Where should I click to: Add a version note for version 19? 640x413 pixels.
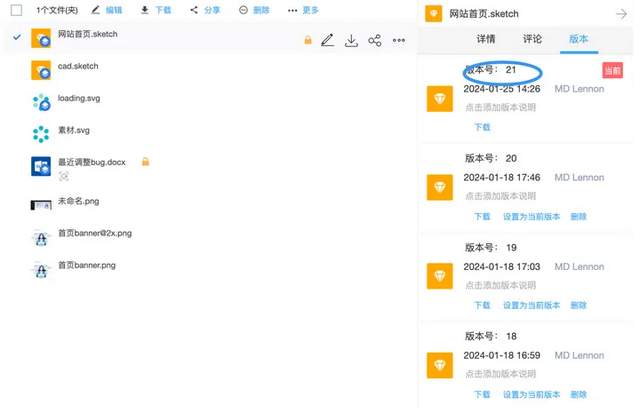500,285
